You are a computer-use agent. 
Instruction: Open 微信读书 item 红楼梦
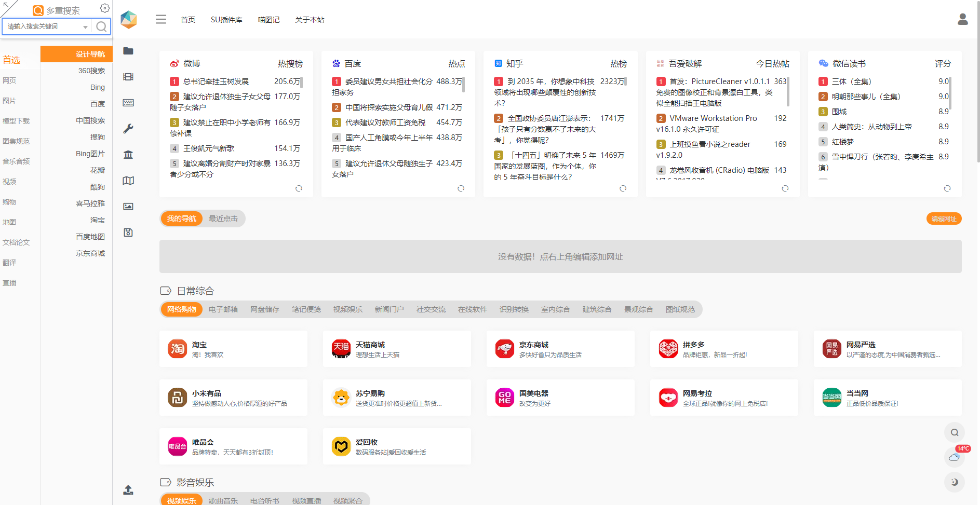pyautogui.click(x=842, y=142)
